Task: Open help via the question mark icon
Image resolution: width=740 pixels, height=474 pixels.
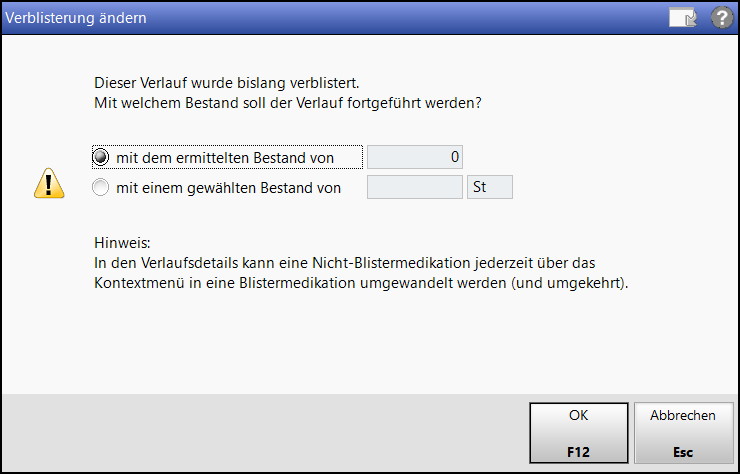Action: pos(722,18)
